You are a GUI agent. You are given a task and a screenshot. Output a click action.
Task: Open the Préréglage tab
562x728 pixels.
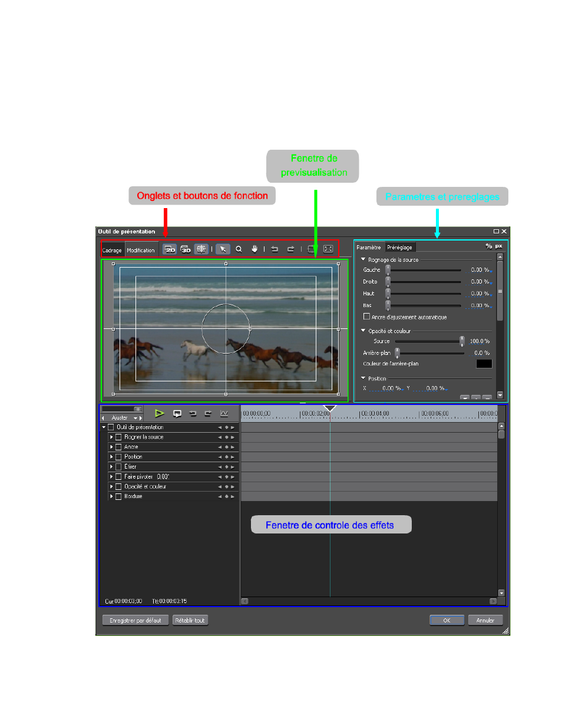400,248
